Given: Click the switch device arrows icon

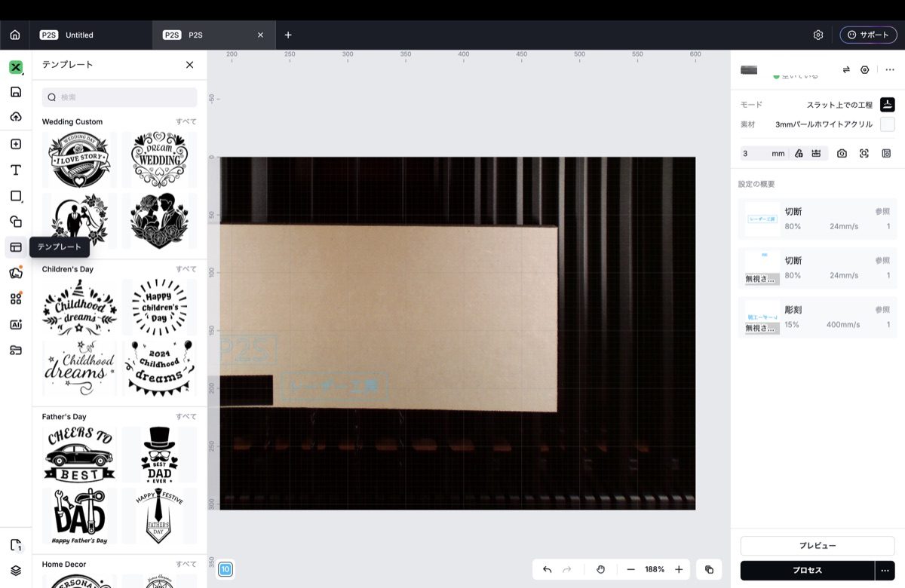Looking at the screenshot, I should tap(846, 69).
